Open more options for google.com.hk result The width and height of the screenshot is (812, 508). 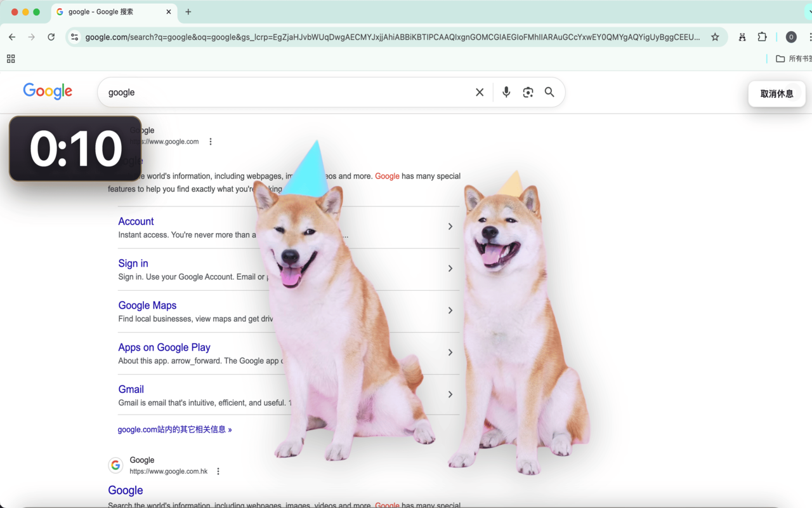click(x=218, y=471)
